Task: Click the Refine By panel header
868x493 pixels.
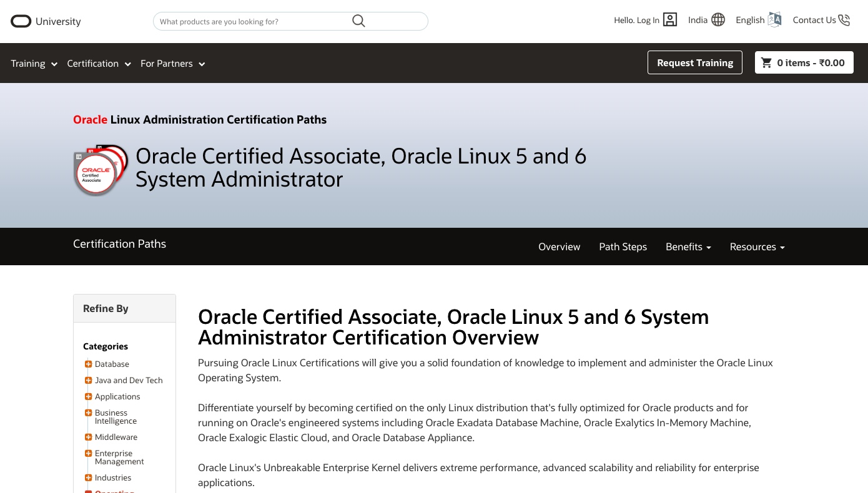Action: tap(124, 308)
